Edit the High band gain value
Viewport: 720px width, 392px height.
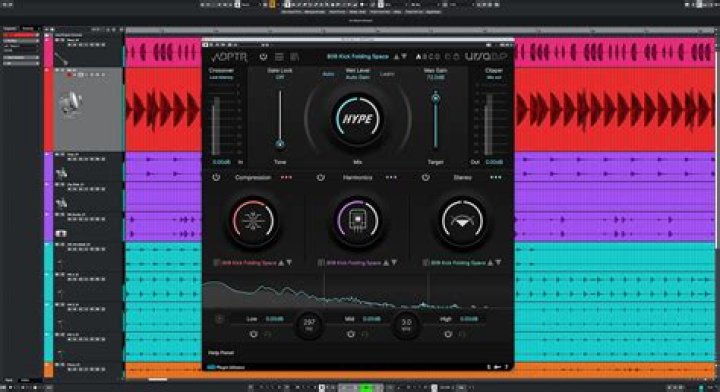point(469,319)
